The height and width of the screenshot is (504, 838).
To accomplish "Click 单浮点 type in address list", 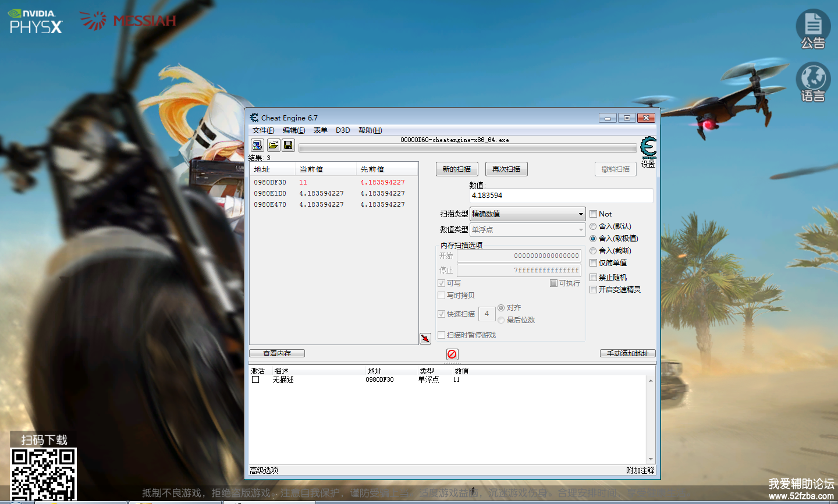I will 429,380.
